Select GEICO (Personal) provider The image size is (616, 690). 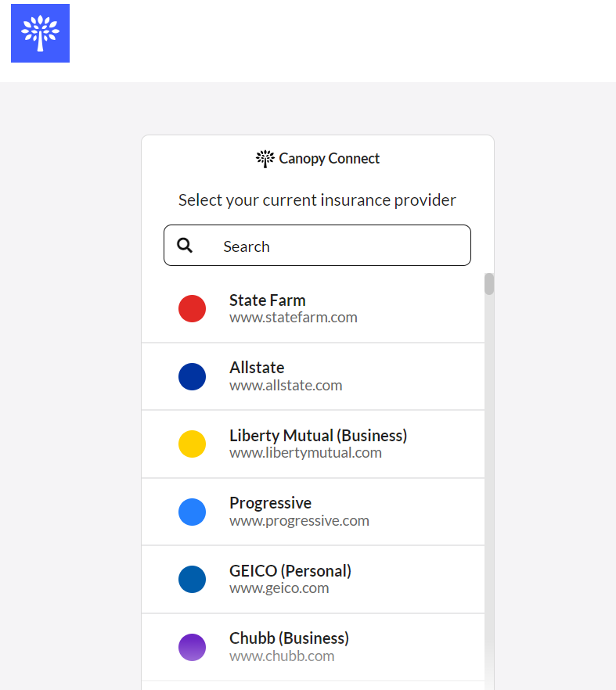click(313, 579)
